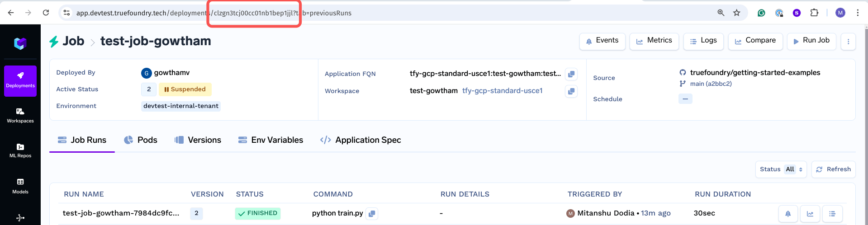The height and width of the screenshot is (225, 868).
Task: Click the Compare button
Action: [755, 41]
